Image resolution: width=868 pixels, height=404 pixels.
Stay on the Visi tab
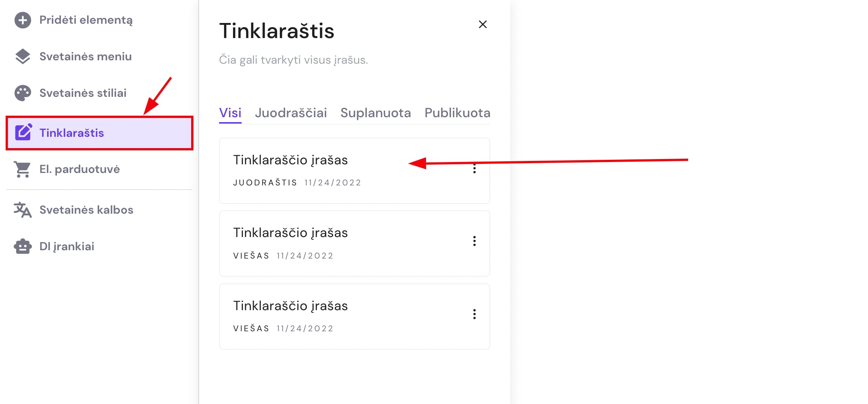pos(230,113)
